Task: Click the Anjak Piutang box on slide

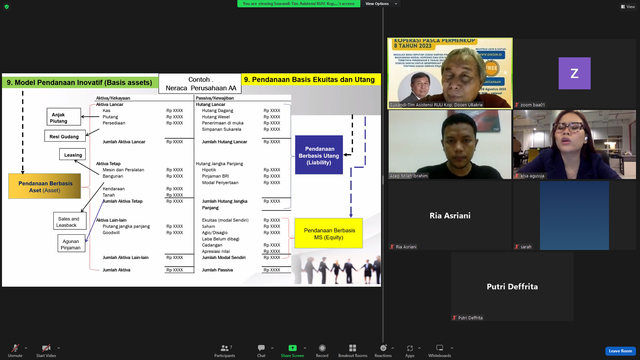Action: coord(64,117)
